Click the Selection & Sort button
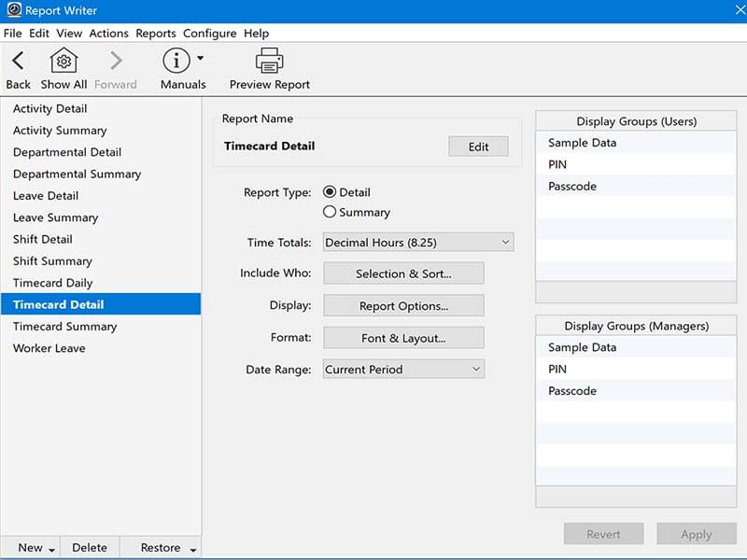 (x=403, y=273)
